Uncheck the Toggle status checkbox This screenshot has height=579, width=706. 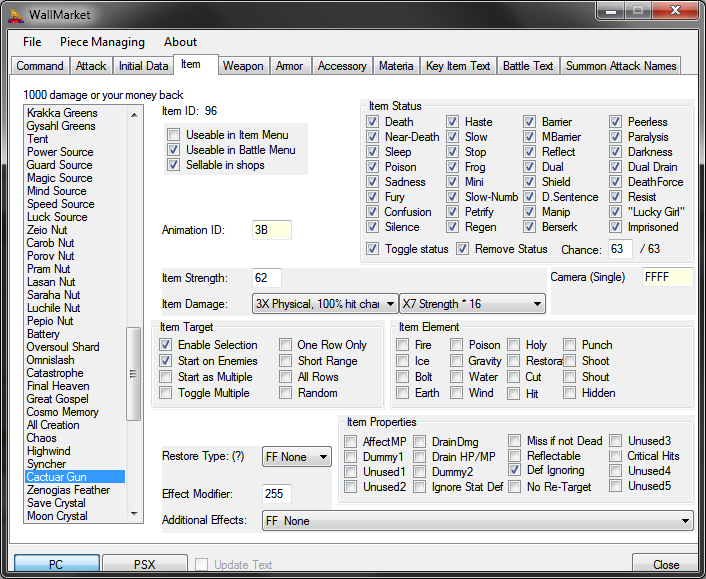(372, 249)
